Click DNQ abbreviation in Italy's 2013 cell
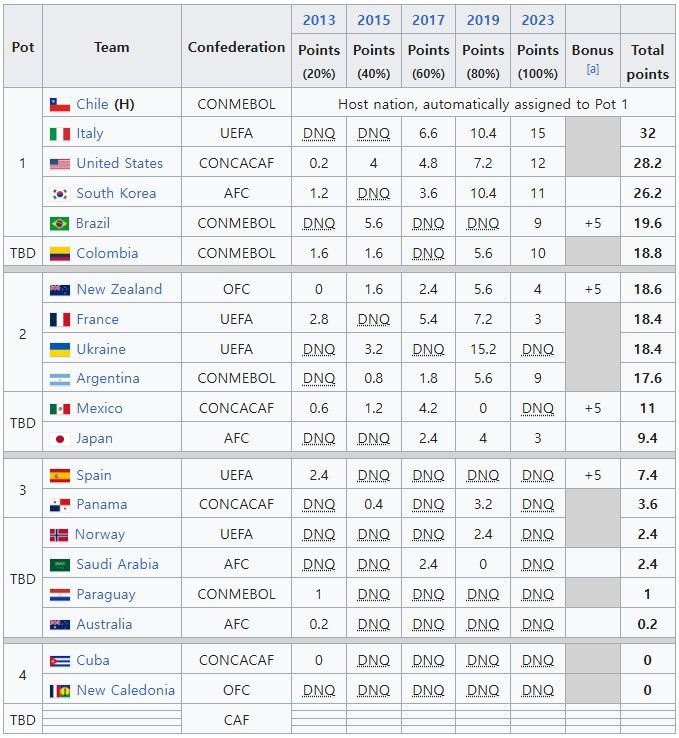679x738 pixels. [319, 134]
